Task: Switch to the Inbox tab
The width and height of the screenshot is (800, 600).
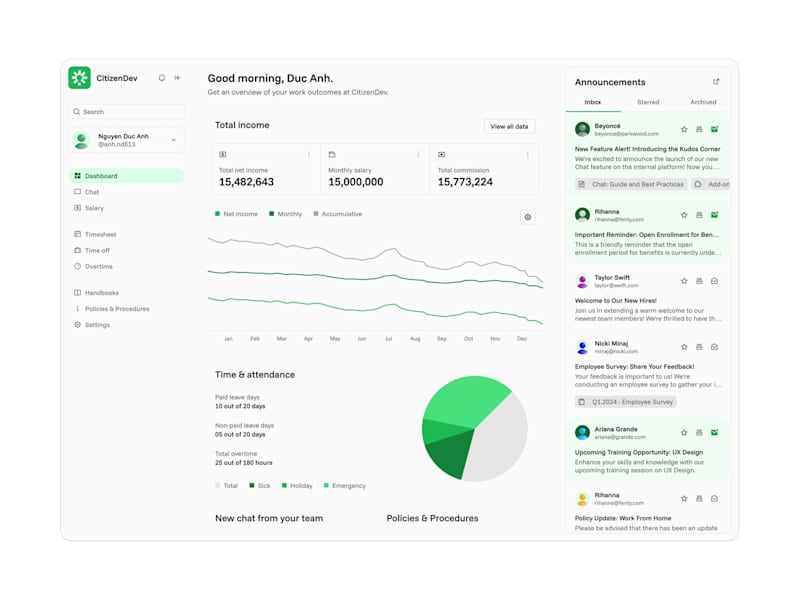Action: point(593,102)
